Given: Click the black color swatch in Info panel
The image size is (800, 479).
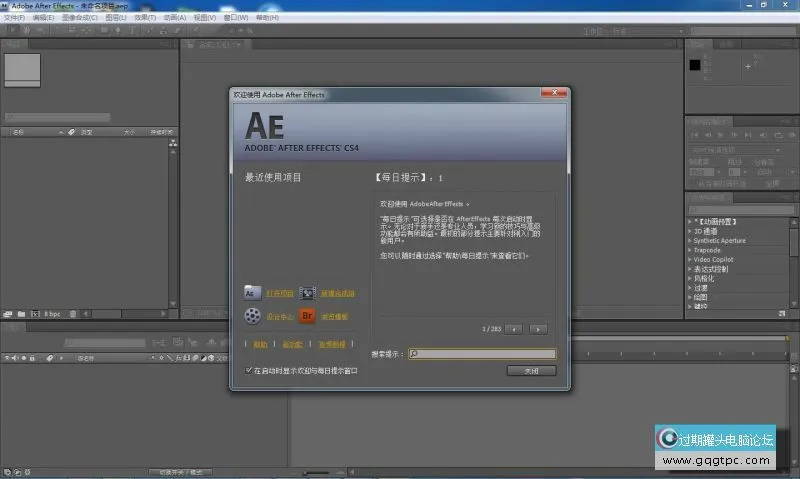Looking at the screenshot, I should click(x=695, y=65).
